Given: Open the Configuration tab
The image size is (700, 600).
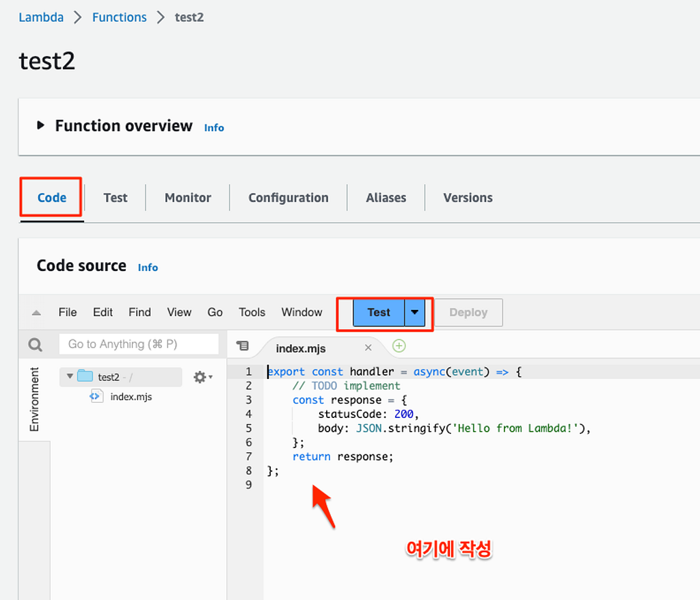Looking at the screenshot, I should (288, 198).
